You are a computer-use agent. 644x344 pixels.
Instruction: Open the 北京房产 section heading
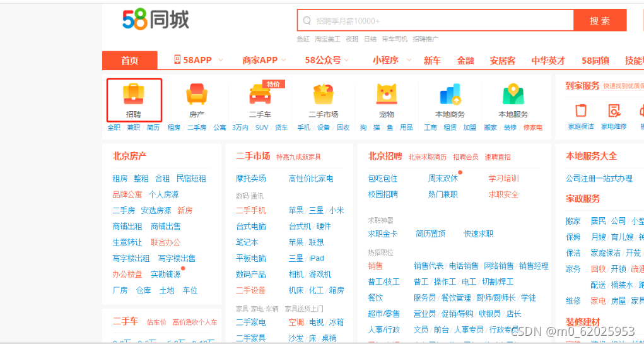tap(129, 156)
